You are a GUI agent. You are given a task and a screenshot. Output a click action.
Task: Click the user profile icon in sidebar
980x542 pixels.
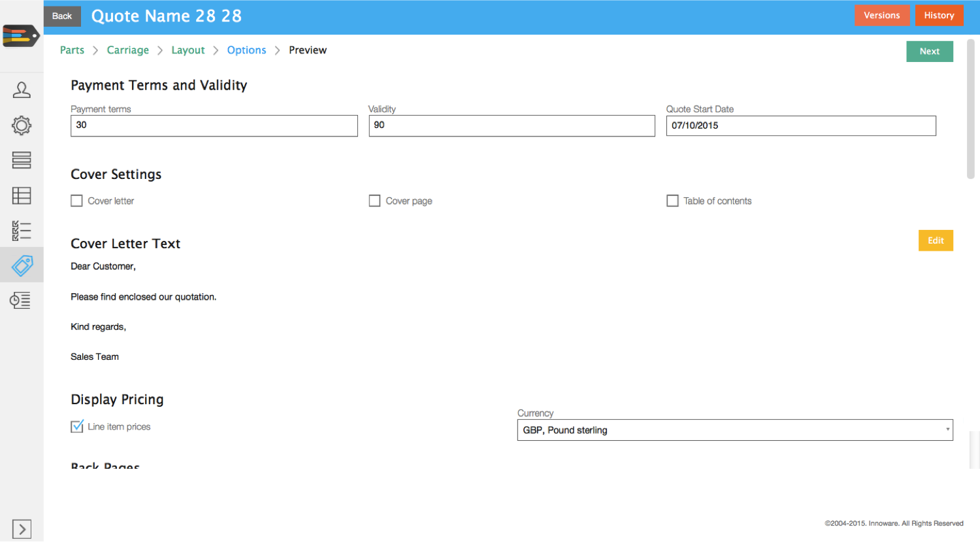(22, 90)
